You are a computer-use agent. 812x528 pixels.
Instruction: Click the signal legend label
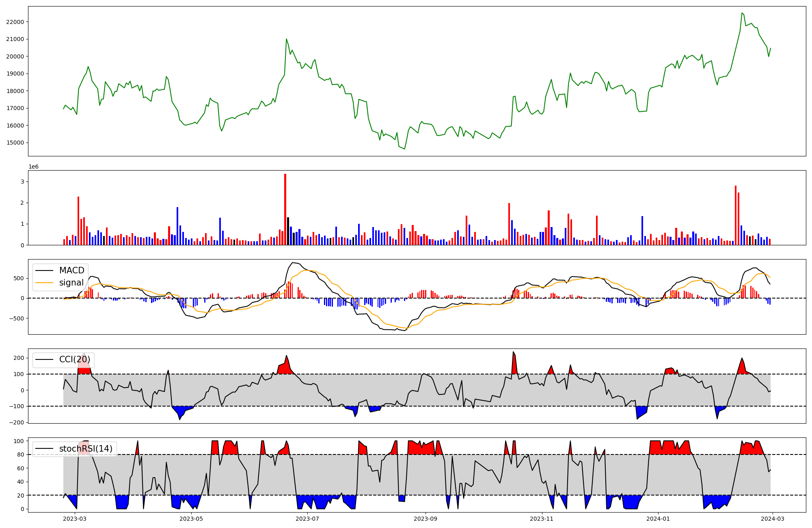pos(71,283)
